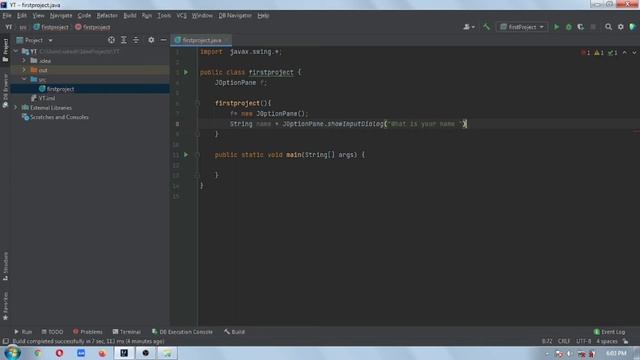640x360 pixels.
Task: Switch to firstproject.java editor tab
Action: (x=201, y=40)
